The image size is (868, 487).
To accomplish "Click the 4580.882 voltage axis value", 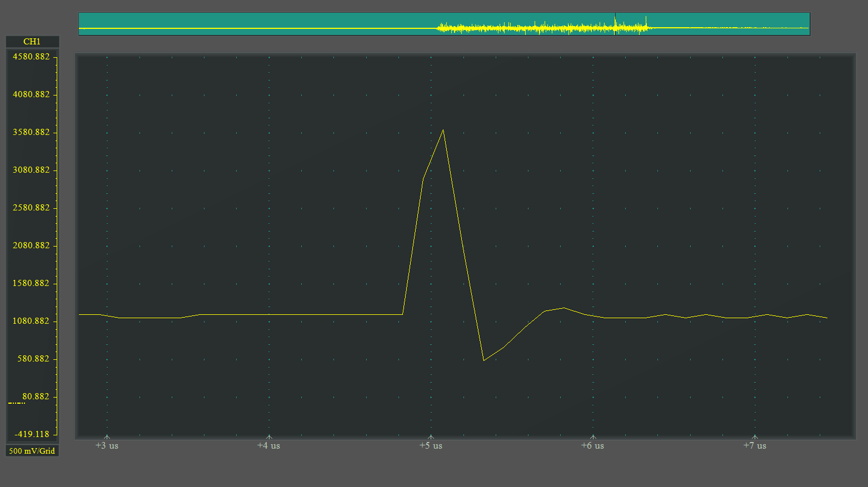I will (31, 57).
